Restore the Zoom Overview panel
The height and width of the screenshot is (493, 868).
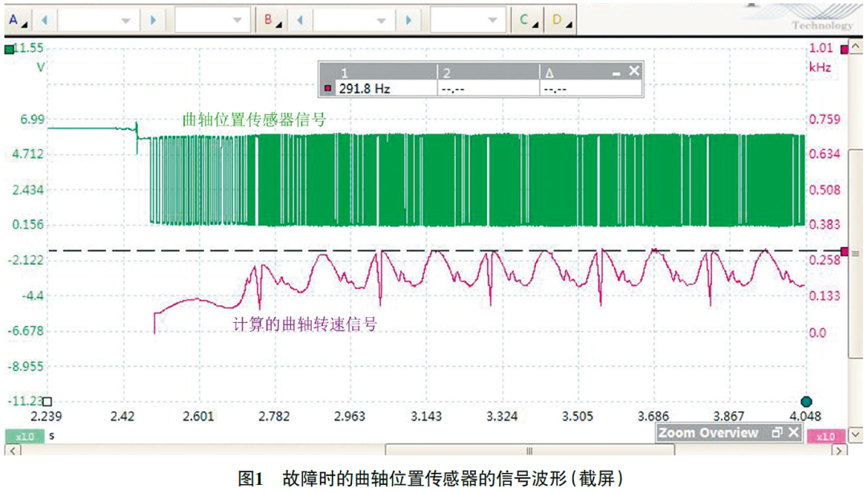[776, 432]
